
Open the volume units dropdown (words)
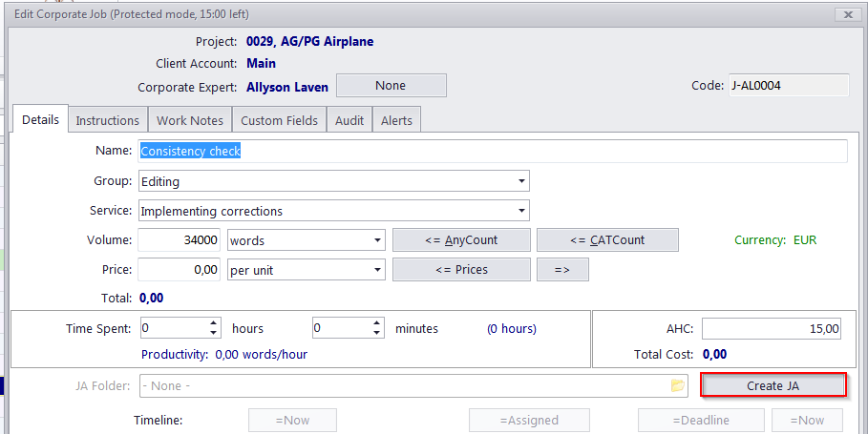click(x=377, y=240)
